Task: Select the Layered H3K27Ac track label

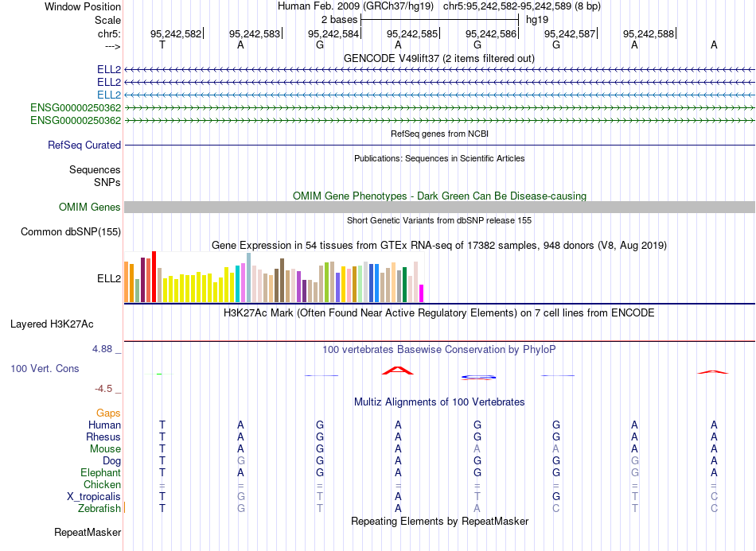Action: point(52,324)
